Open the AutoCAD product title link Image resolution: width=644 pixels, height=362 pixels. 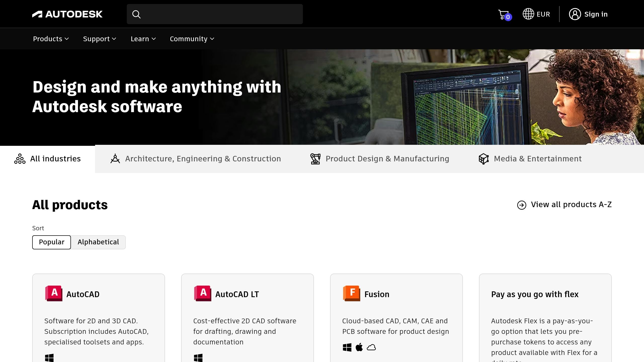click(83, 294)
